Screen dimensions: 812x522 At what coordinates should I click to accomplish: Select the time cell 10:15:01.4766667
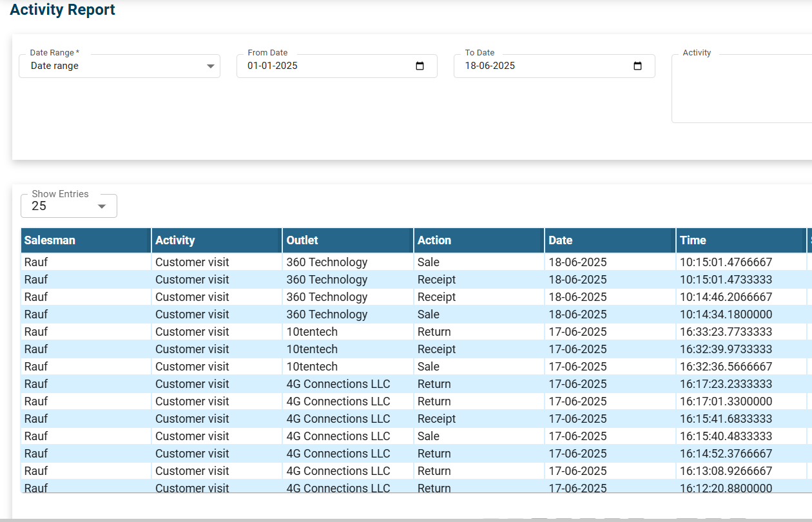pyautogui.click(x=726, y=262)
